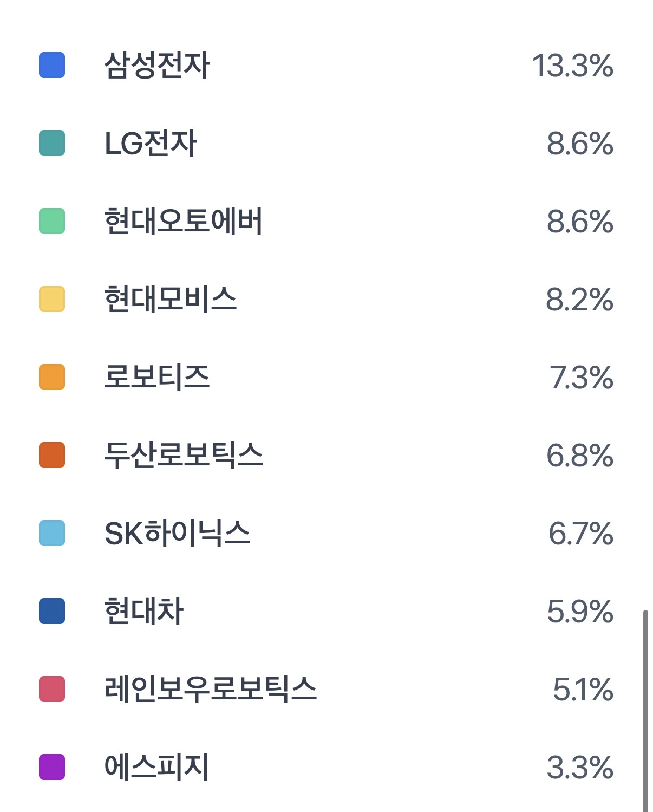This screenshot has width=653, height=812.
Task: Click the pink swatch for 레인보우로보틱스
Action: pos(52,689)
